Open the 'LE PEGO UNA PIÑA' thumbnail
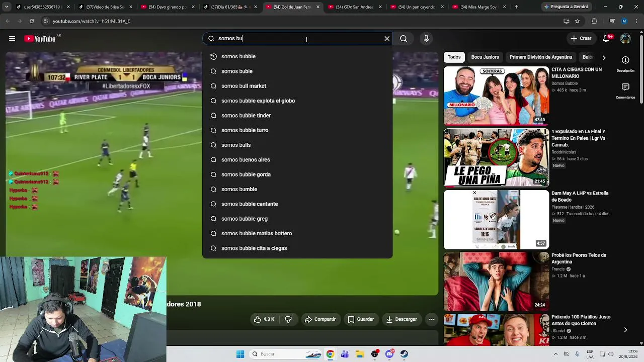The height and width of the screenshot is (362, 644). [x=496, y=157]
